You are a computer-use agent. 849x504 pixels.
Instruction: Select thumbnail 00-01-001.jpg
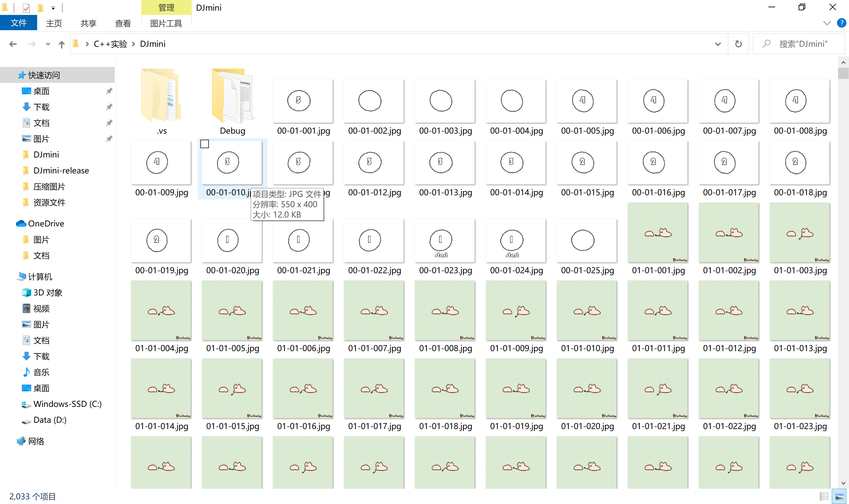click(303, 101)
